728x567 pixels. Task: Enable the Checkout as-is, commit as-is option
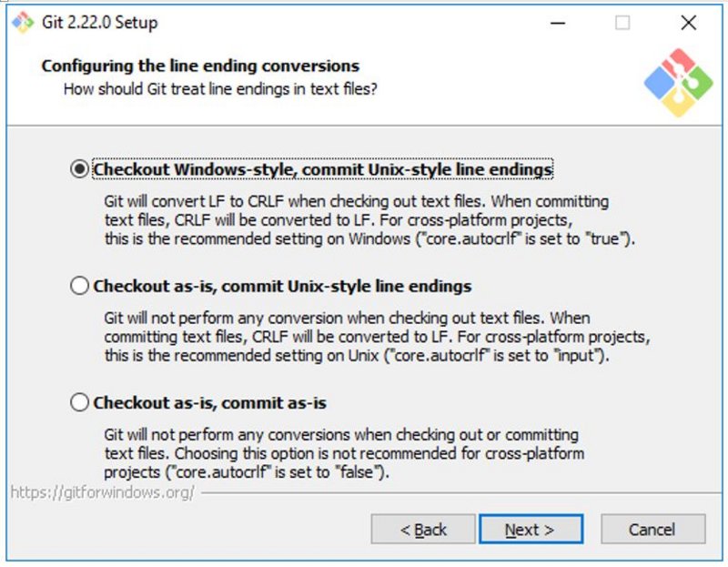click(80, 402)
